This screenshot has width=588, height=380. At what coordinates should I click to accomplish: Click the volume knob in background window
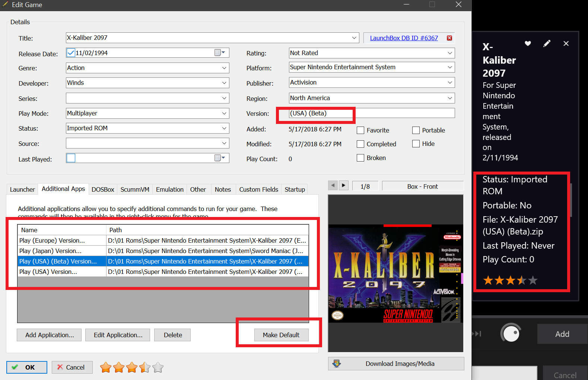click(x=511, y=333)
